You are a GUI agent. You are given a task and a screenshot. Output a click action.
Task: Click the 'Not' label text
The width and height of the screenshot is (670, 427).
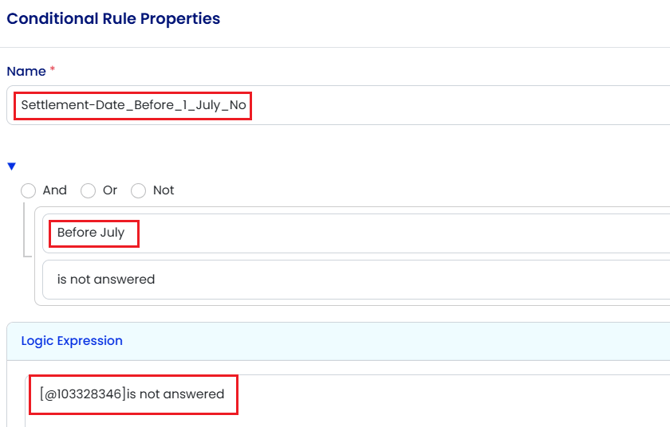163,190
